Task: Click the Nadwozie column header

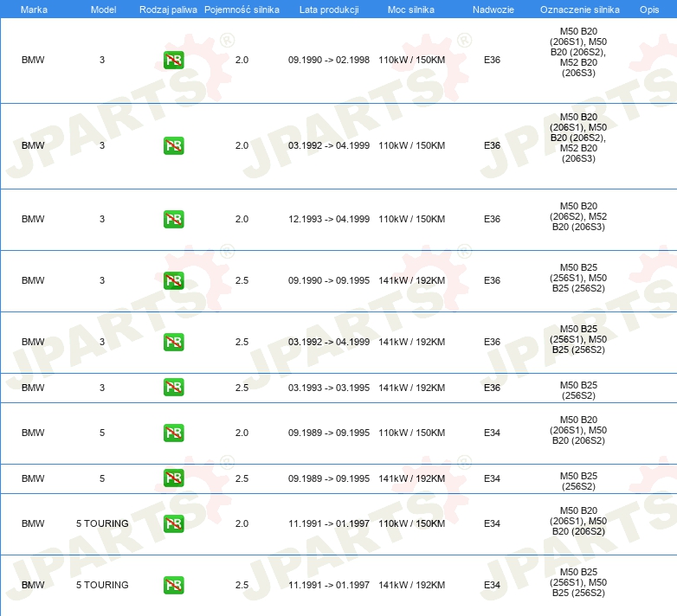Action: click(493, 10)
